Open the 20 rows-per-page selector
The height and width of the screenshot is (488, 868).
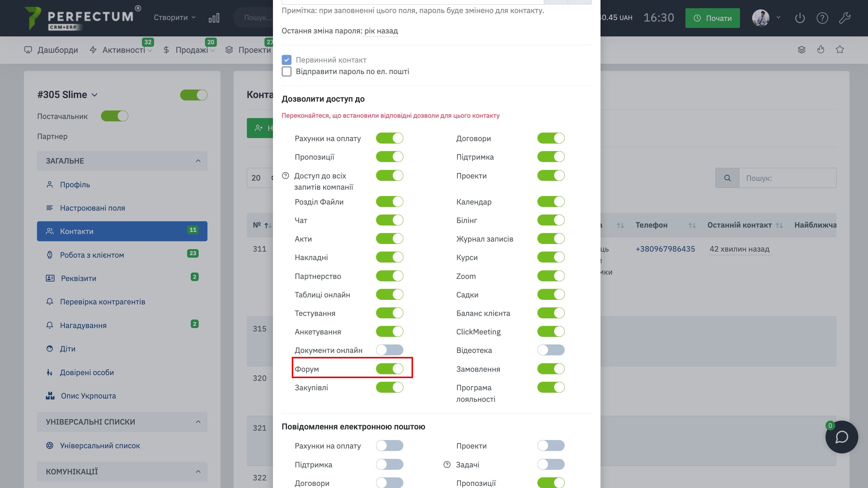tap(260, 178)
